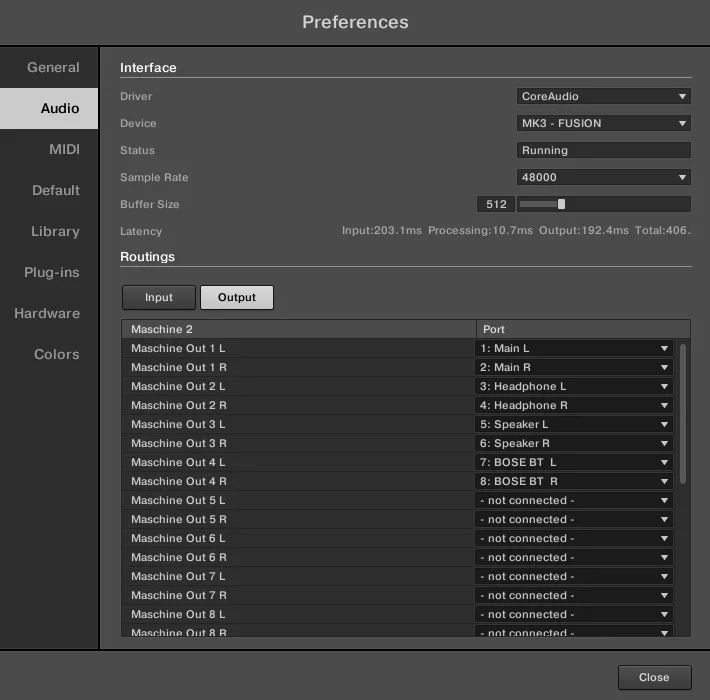Select the Output routings toggle
This screenshot has height=700, width=710.
click(x=237, y=297)
